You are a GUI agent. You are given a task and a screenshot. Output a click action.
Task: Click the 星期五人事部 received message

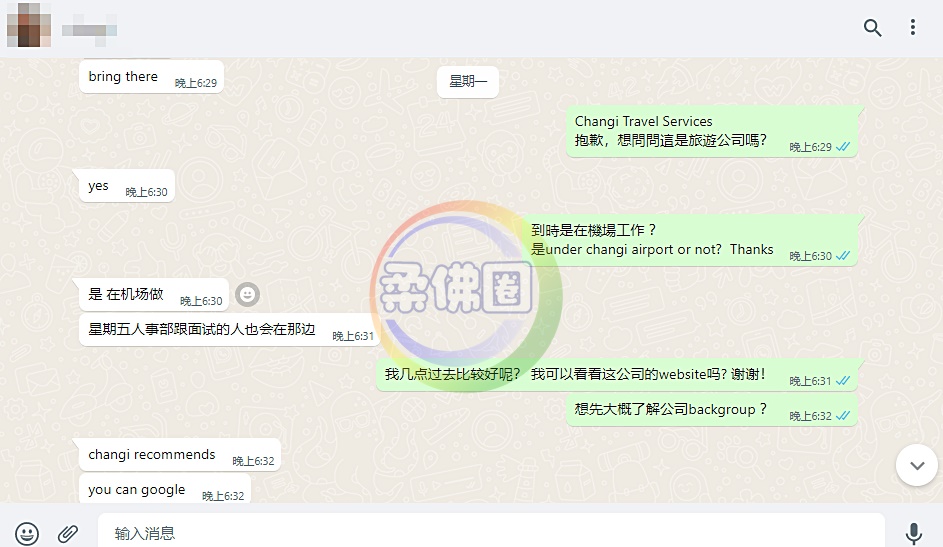coord(230,329)
